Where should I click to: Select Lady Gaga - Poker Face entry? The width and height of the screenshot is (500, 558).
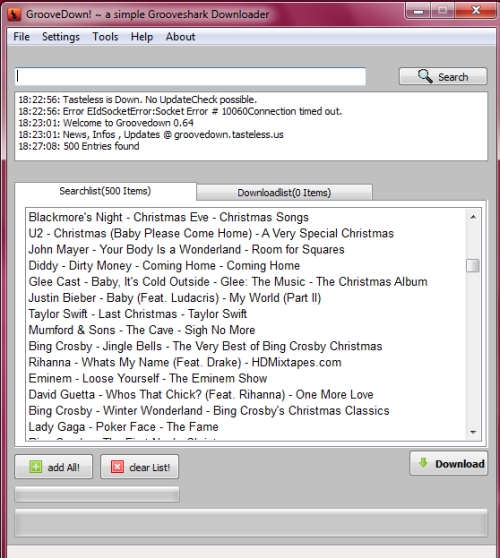[123, 427]
